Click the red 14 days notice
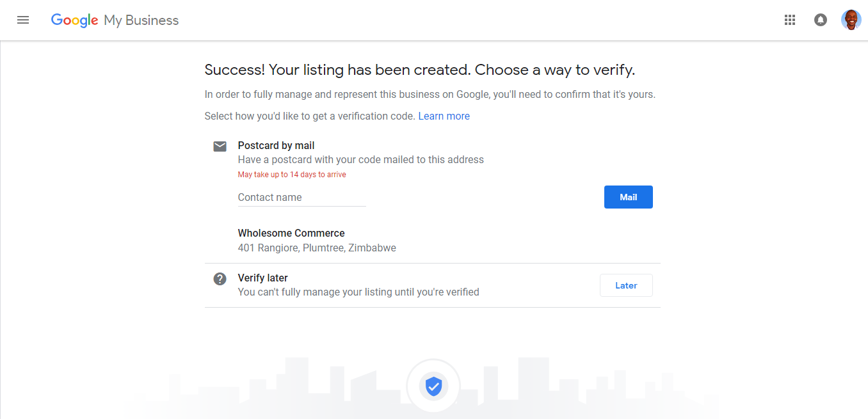 coord(292,175)
